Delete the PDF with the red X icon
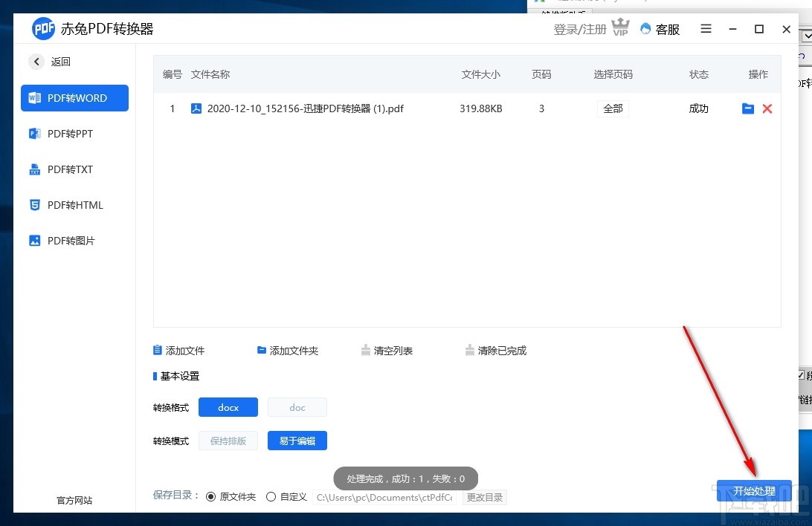Image resolution: width=812 pixels, height=526 pixels. (x=767, y=108)
